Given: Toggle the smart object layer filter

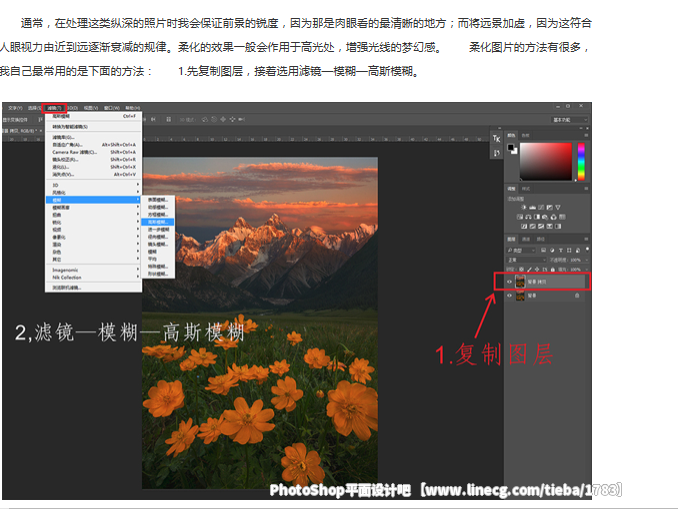Looking at the screenshot, I should pos(578,250).
